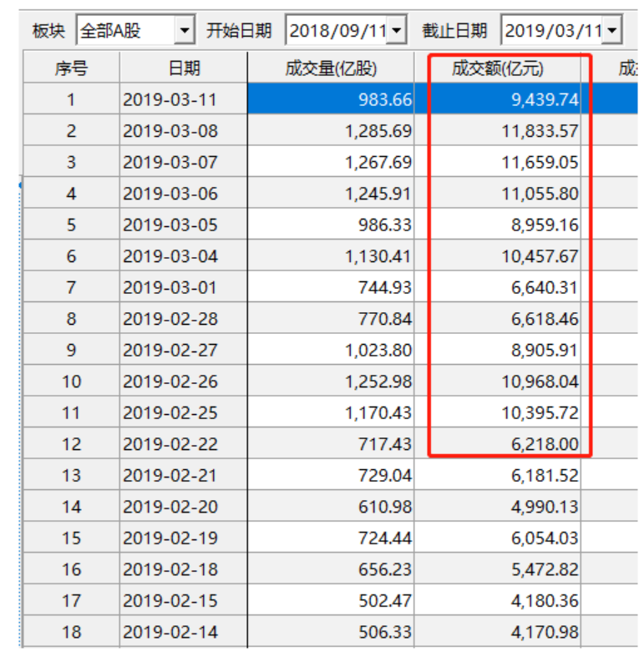Select the turnover value 6,181.52
Viewport: 644px width, 662px height.
point(540,476)
